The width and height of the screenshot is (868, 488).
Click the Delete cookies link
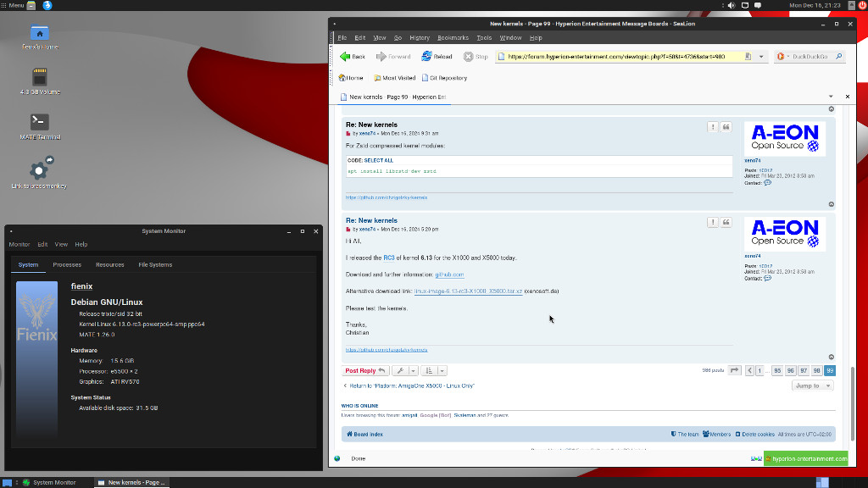tap(754, 435)
